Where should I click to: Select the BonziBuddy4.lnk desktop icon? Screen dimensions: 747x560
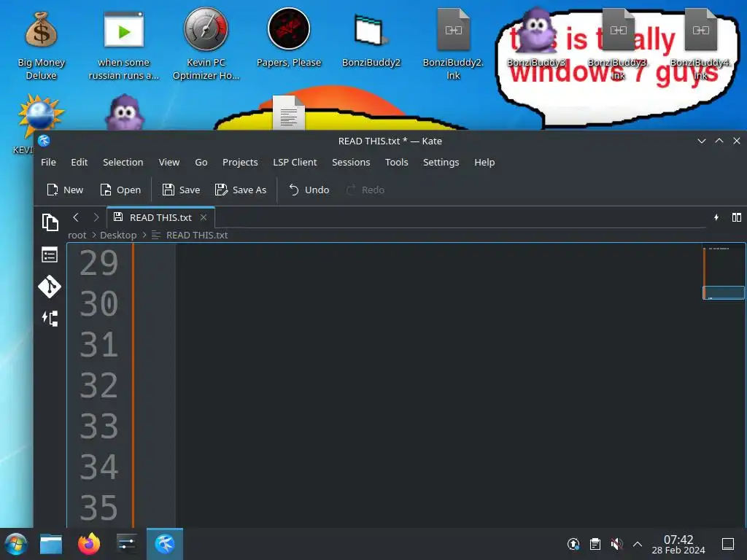pyautogui.click(x=700, y=44)
